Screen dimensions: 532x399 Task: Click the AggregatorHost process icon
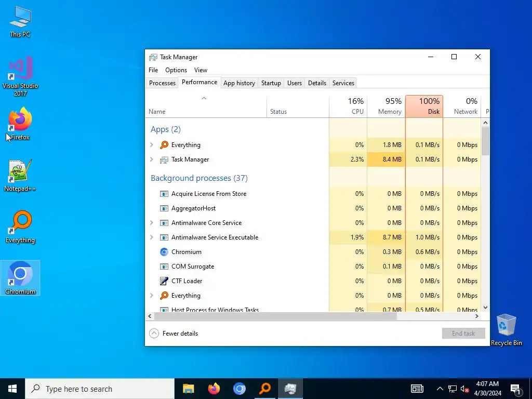click(x=164, y=208)
